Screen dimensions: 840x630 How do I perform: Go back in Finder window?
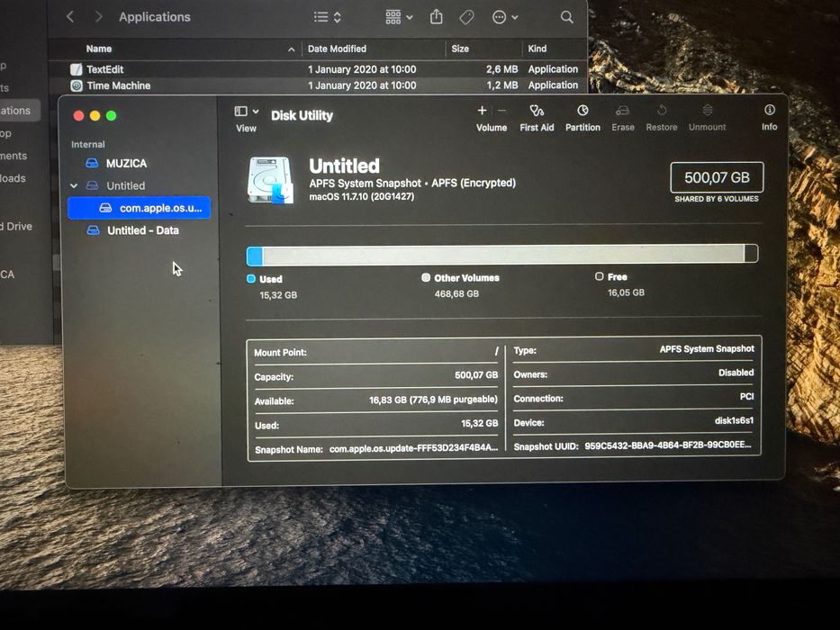click(70, 16)
